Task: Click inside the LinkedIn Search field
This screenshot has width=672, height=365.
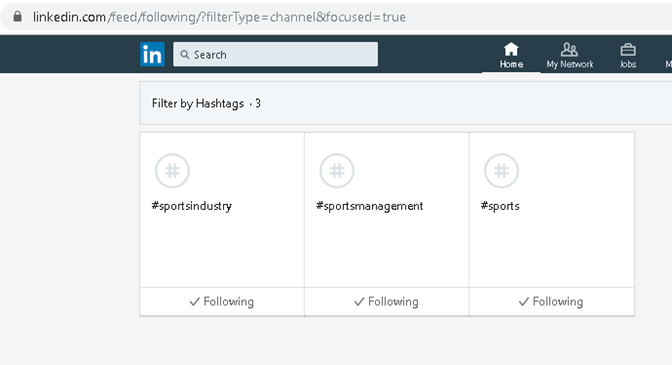Action: click(276, 54)
